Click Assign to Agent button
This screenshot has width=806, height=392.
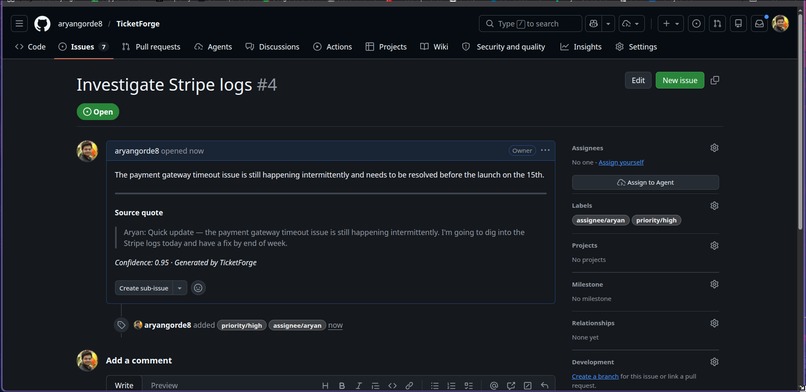click(646, 183)
